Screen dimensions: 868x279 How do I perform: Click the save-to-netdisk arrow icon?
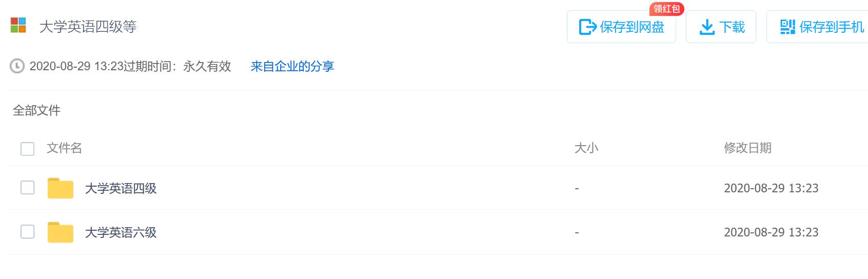click(587, 27)
